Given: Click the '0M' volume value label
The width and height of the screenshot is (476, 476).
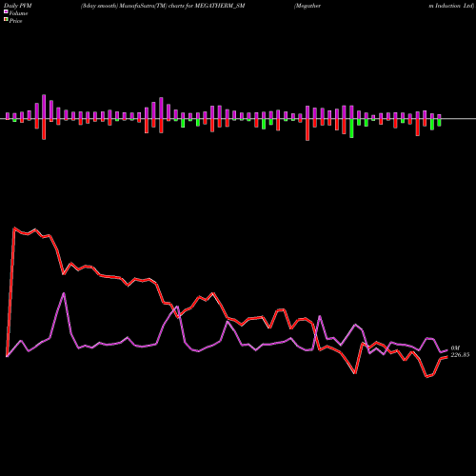Looking at the screenshot, I should pyautogui.click(x=455, y=348).
